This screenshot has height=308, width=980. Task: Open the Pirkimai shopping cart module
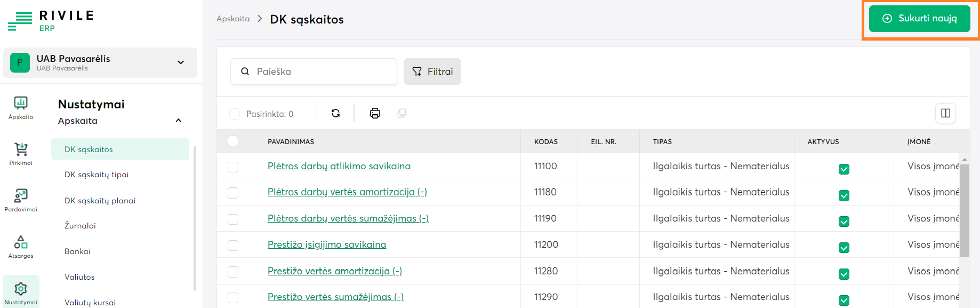21,154
